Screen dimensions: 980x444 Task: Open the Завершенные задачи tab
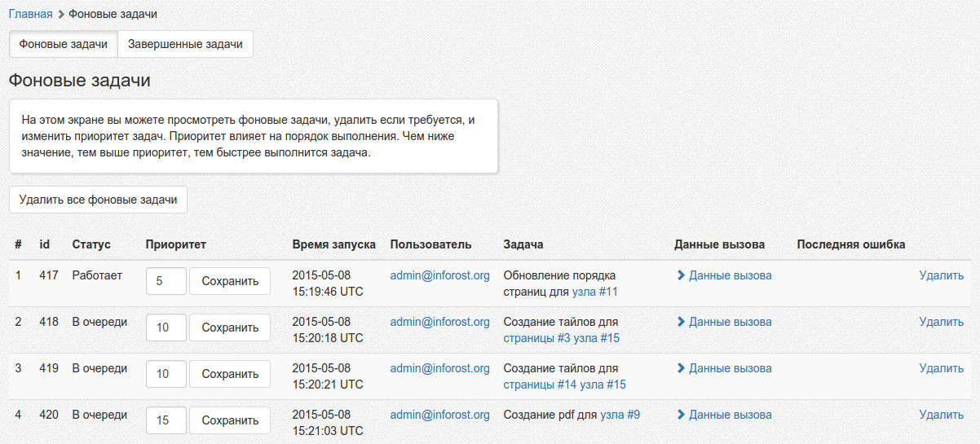click(x=185, y=44)
